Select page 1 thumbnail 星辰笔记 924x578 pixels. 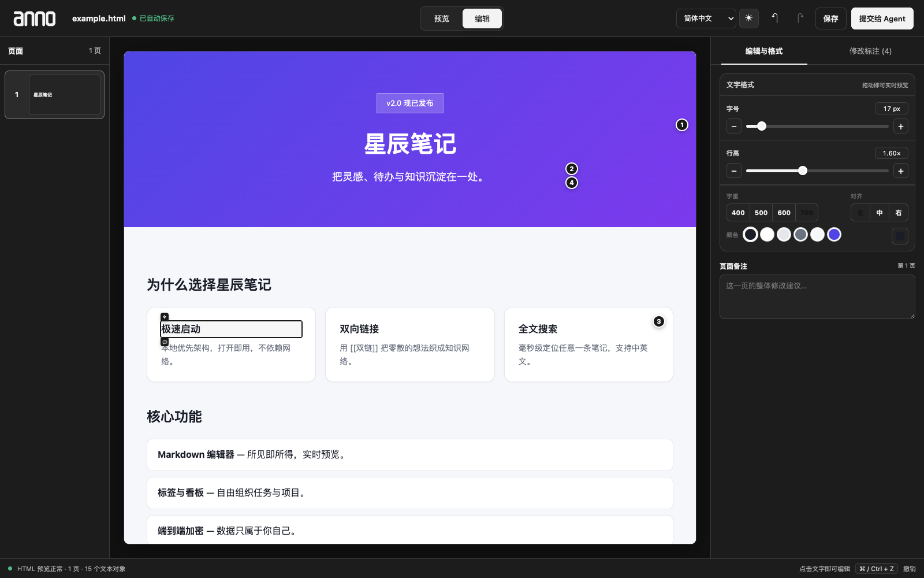tap(54, 95)
